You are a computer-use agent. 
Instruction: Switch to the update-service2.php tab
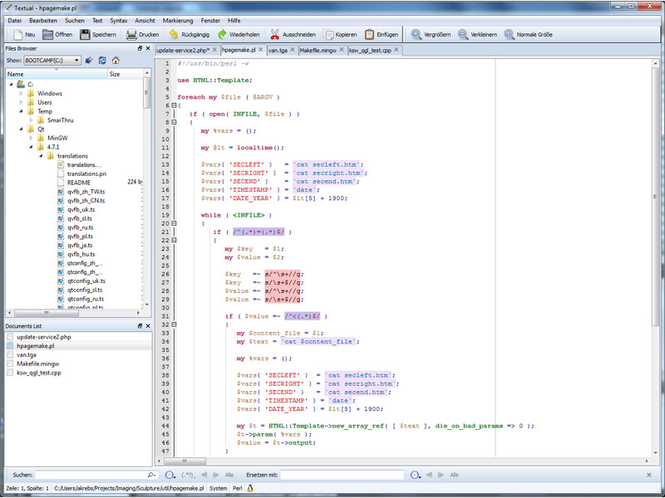tap(184, 49)
